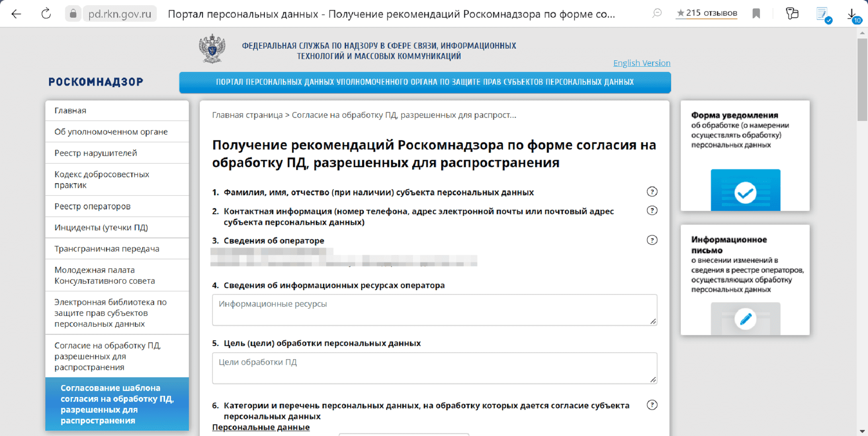Open Реестр операторов menu item
The height and width of the screenshot is (436, 868).
tap(92, 206)
